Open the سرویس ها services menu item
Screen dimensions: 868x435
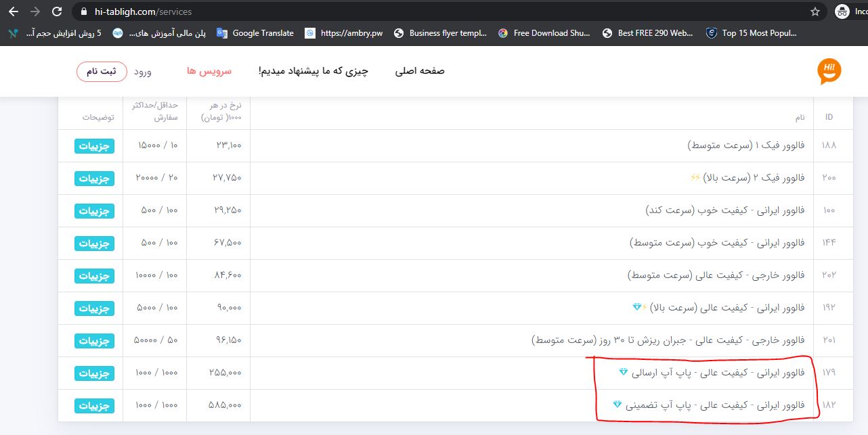click(209, 71)
